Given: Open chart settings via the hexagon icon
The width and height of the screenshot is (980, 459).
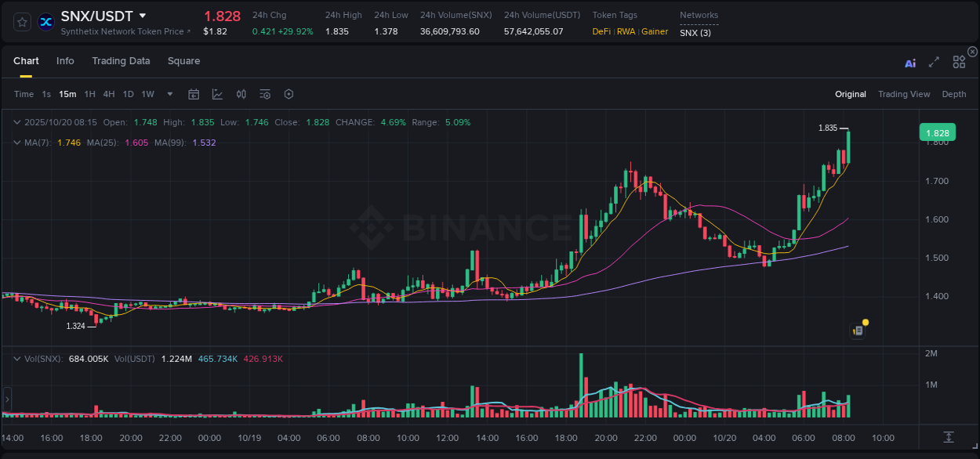Looking at the screenshot, I should [289, 94].
